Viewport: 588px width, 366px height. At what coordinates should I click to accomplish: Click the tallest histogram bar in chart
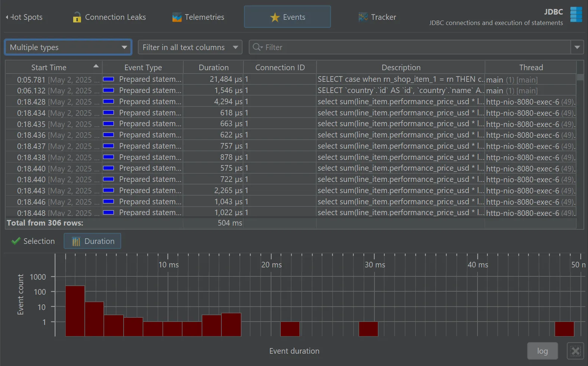coord(75,311)
